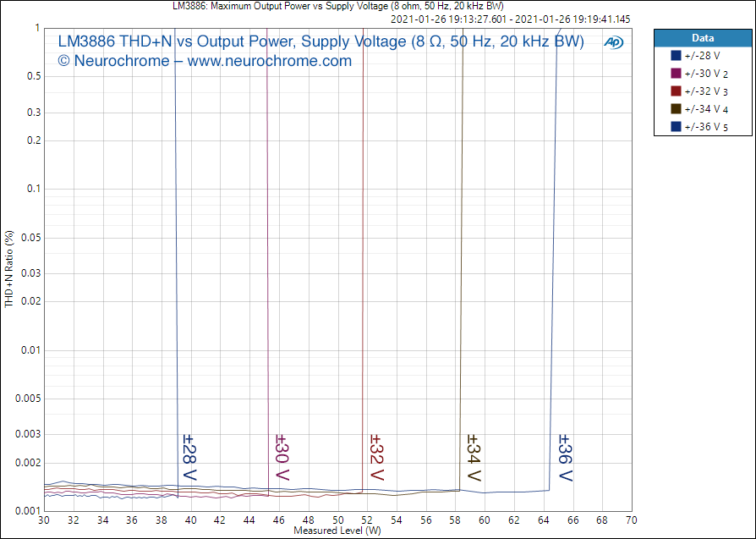Click the +/-28 V legend label
The width and height of the screenshot is (756, 539).
(702, 56)
